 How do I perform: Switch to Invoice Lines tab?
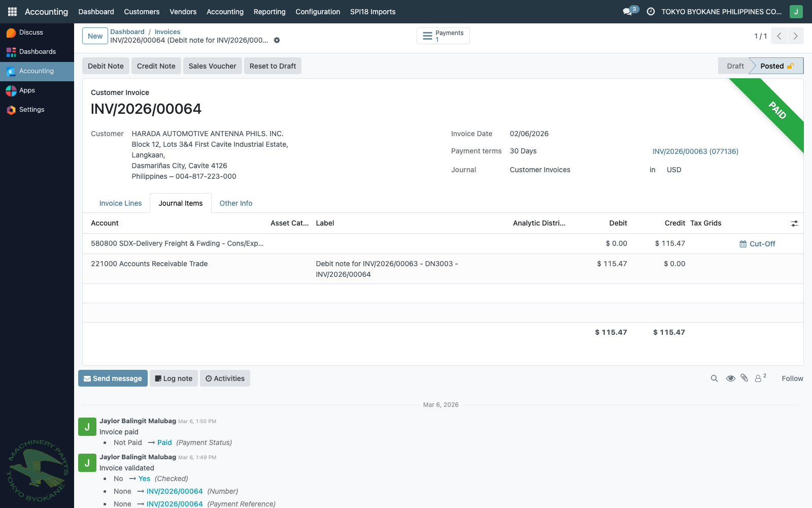pyautogui.click(x=120, y=203)
